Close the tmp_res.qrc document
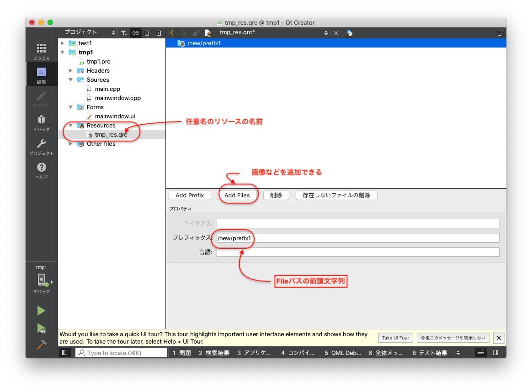The height and width of the screenshot is (392, 532). 336,33
